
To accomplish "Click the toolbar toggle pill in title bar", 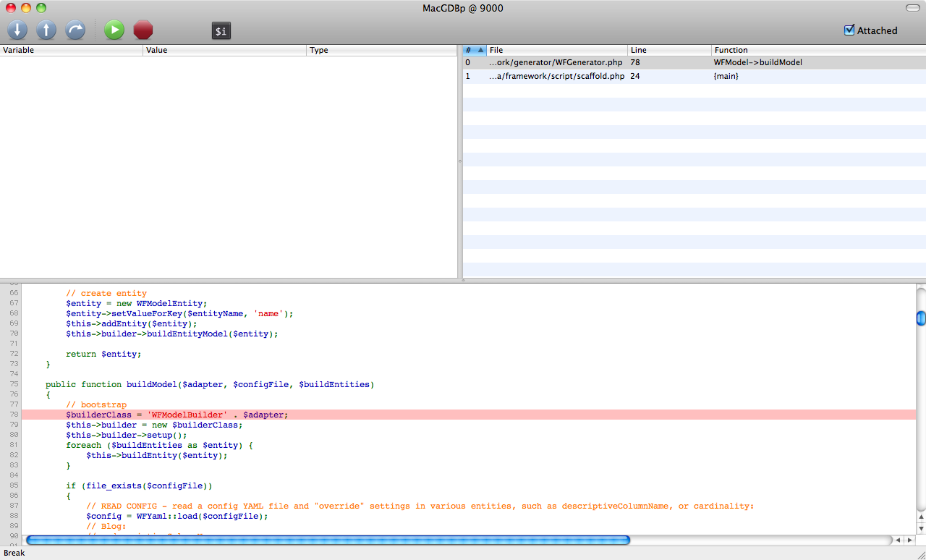I will pos(912,8).
